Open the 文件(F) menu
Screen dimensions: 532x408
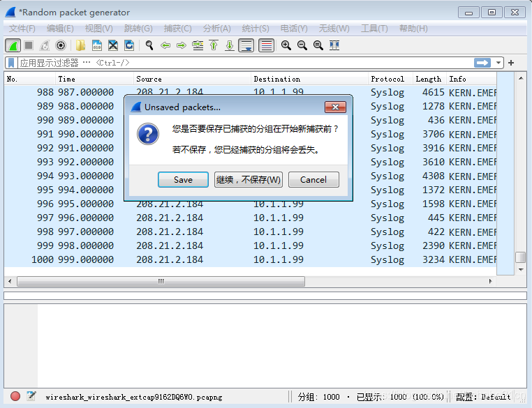pyautogui.click(x=22, y=29)
